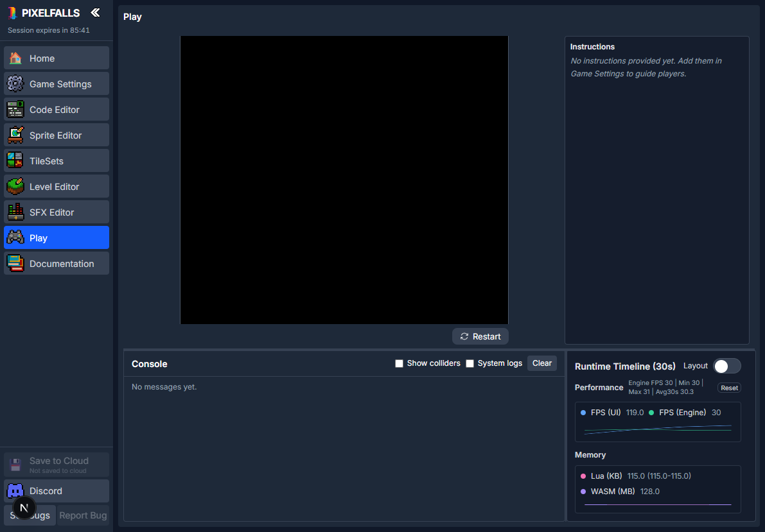Restart the game
The image size is (765, 532).
click(480, 336)
